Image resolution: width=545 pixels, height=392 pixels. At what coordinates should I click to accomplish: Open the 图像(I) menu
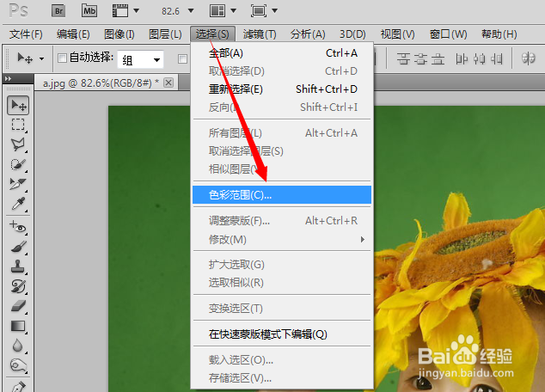pos(119,34)
